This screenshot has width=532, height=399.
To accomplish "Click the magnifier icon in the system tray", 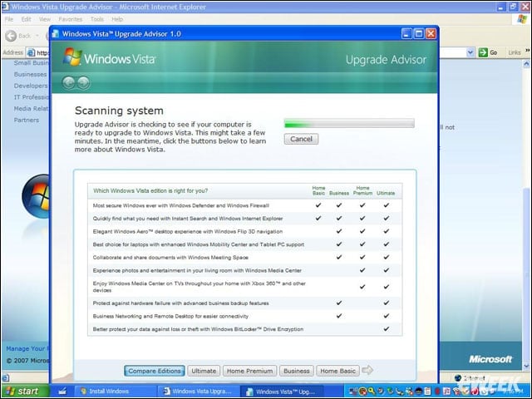I will tap(372, 392).
